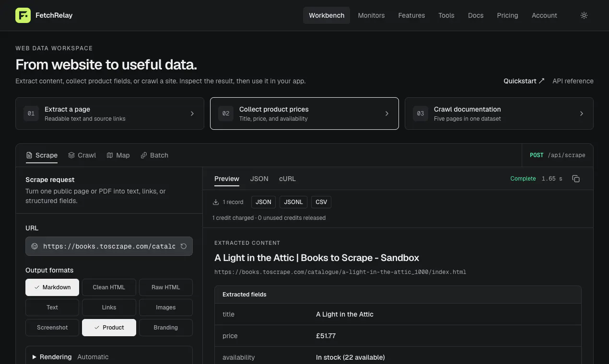Click the 03 step number badge
The height and width of the screenshot is (364, 609).
pyautogui.click(x=421, y=114)
